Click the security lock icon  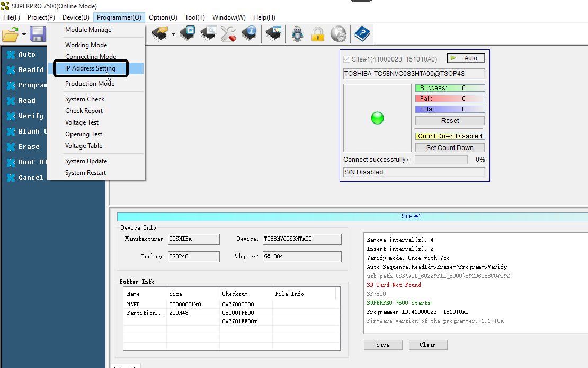[317, 33]
